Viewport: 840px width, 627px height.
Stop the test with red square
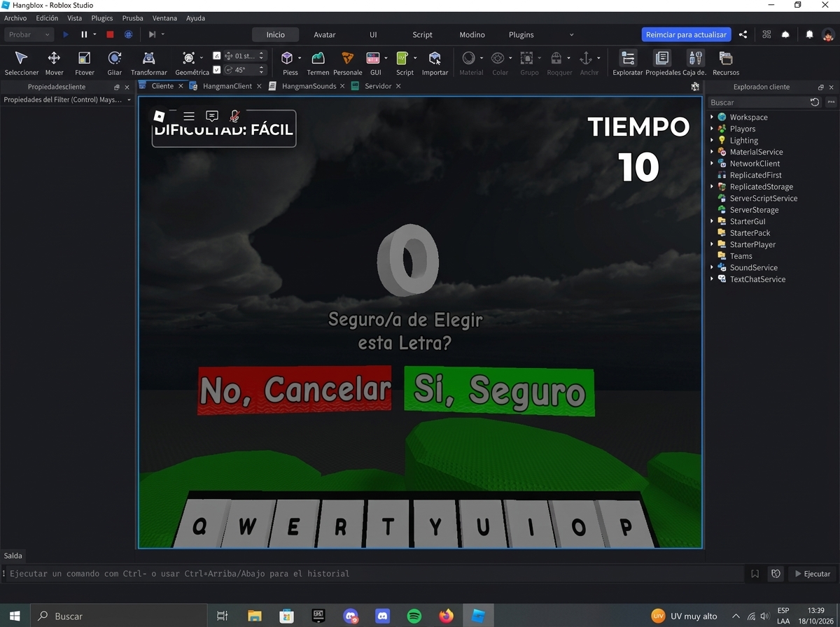(x=110, y=34)
